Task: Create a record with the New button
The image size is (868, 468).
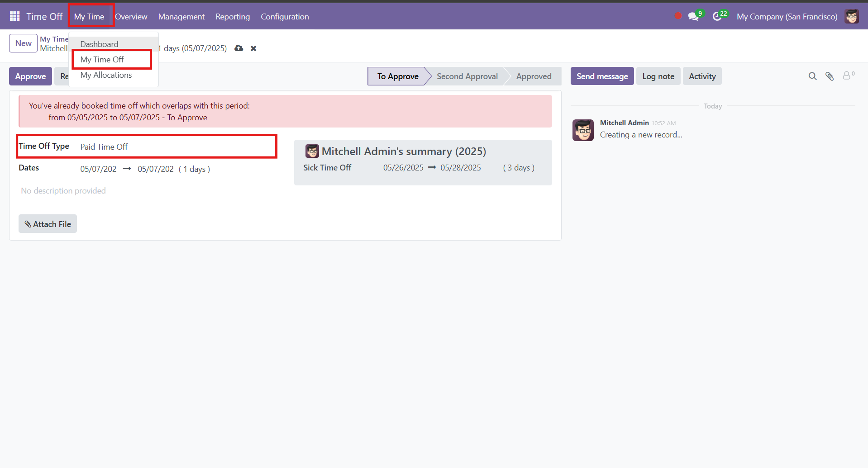Action: click(x=23, y=43)
